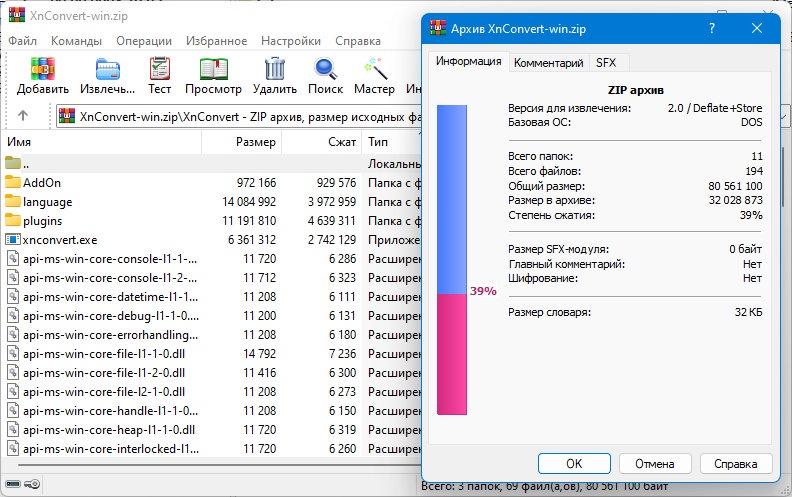Viewport: 792px width, 497px height.
Task: Select the language folder icon
Action: (13, 201)
